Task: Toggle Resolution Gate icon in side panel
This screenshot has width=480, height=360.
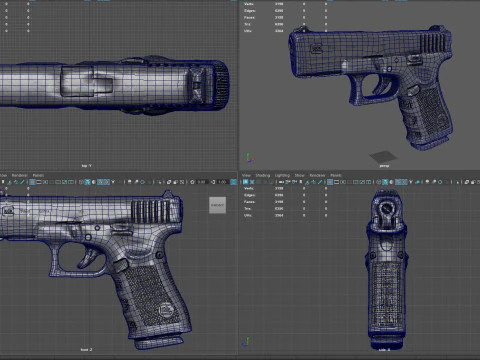Action: pos(343,182)
